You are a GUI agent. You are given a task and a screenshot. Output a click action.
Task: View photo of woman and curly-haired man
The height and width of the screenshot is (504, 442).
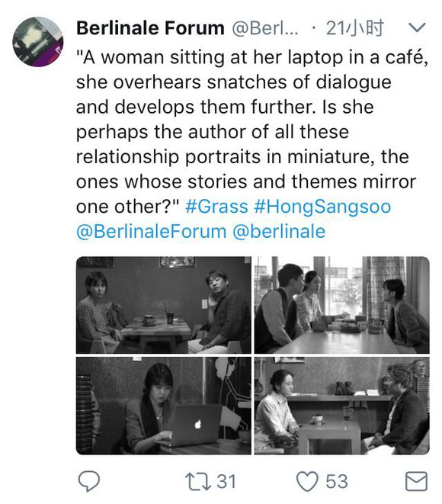click(x=341, y=406)
